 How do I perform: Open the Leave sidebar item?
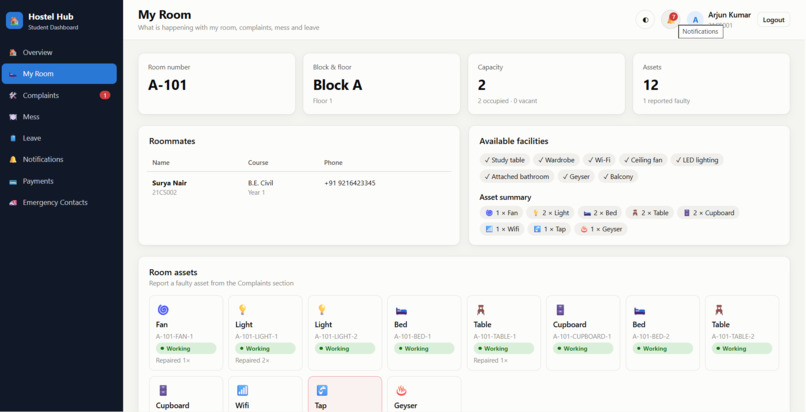(59, 138)
